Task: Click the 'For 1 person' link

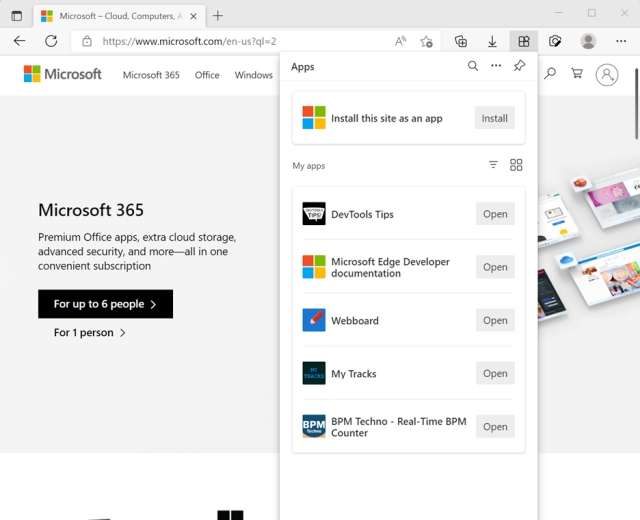Action: click(89, 333)
